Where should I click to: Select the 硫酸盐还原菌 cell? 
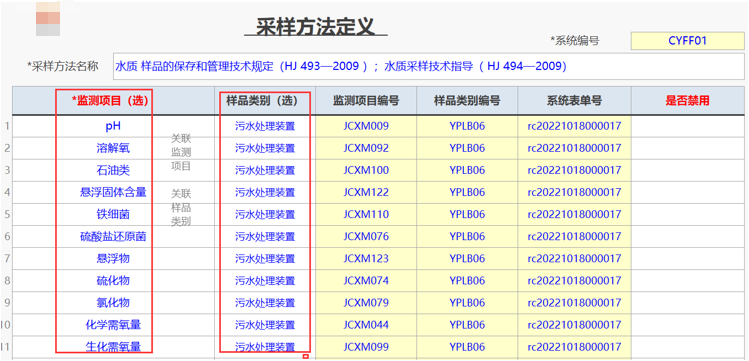point(113,236)
